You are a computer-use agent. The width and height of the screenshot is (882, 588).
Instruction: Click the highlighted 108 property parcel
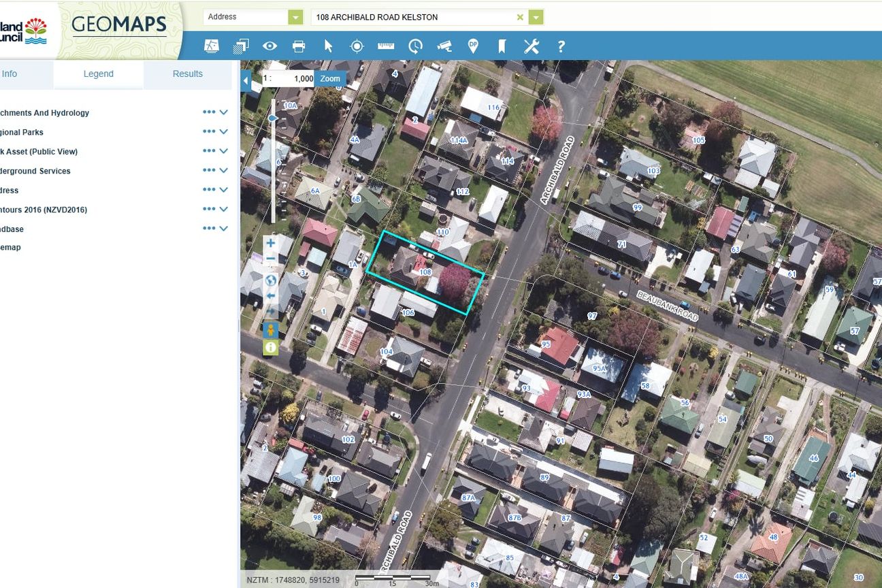pyautogui.click(x=425, y=272)
